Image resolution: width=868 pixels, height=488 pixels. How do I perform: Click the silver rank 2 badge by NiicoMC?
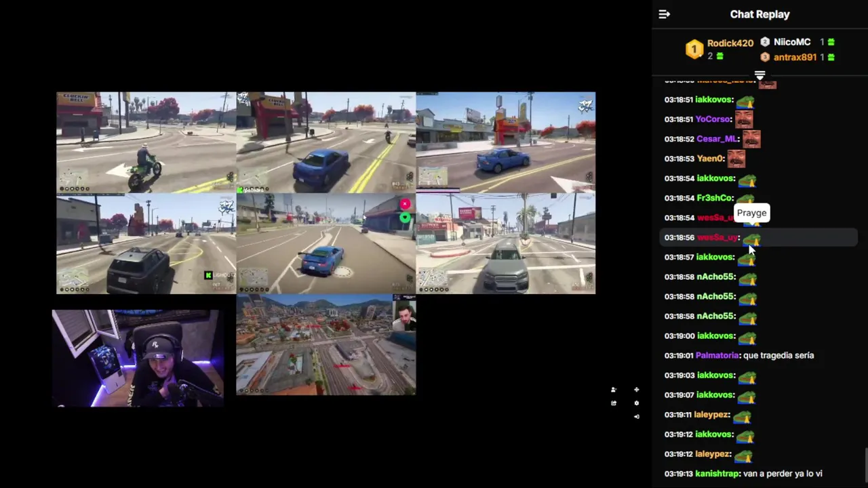pyautogui.click(x=765, y=42)
